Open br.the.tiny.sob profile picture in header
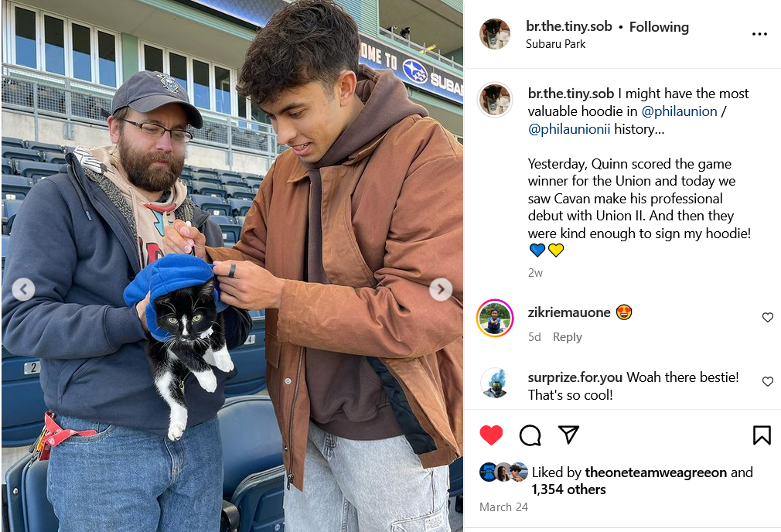The width and height of the screenshot is (781, 532). coord(495,34)
